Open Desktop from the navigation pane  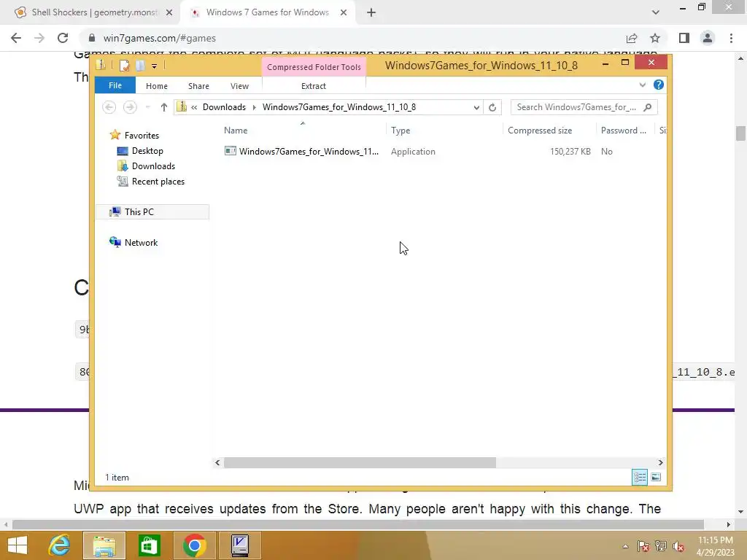pyautogui.click(x=147, y=151)
